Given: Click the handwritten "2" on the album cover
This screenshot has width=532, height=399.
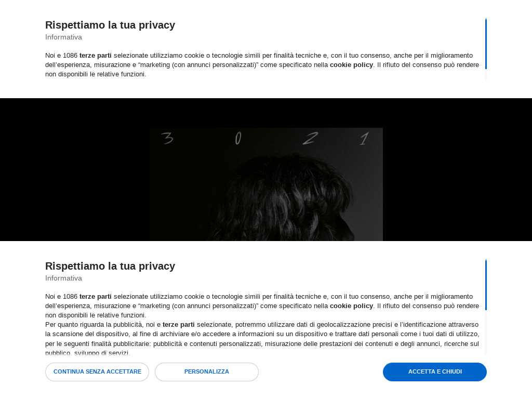Looking at the screenshot, I should 310,138.
